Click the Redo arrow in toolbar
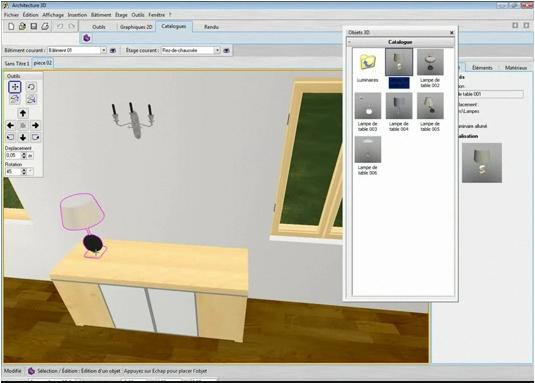Image resolution: width=535 pixels, height=383 pixels. [72, 26]
